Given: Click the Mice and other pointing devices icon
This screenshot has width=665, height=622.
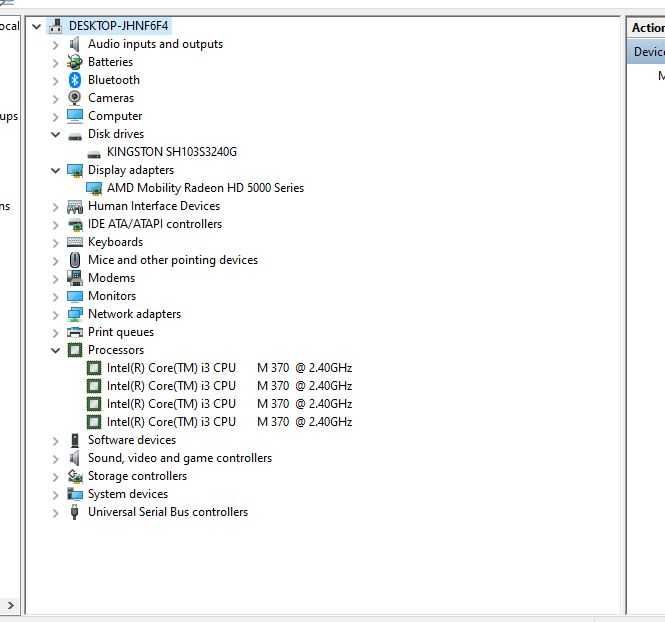Looking at the screenshot, I should (75, 260).
